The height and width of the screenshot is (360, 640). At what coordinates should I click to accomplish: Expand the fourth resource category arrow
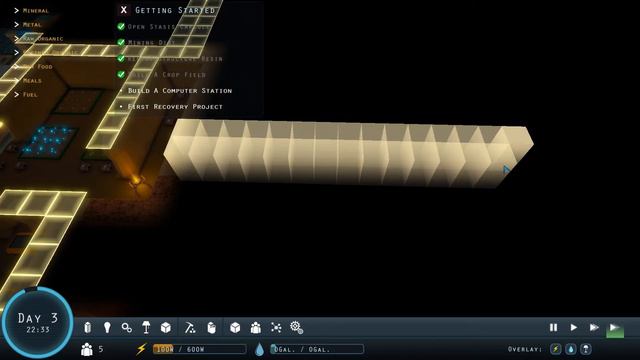(16, 52)
